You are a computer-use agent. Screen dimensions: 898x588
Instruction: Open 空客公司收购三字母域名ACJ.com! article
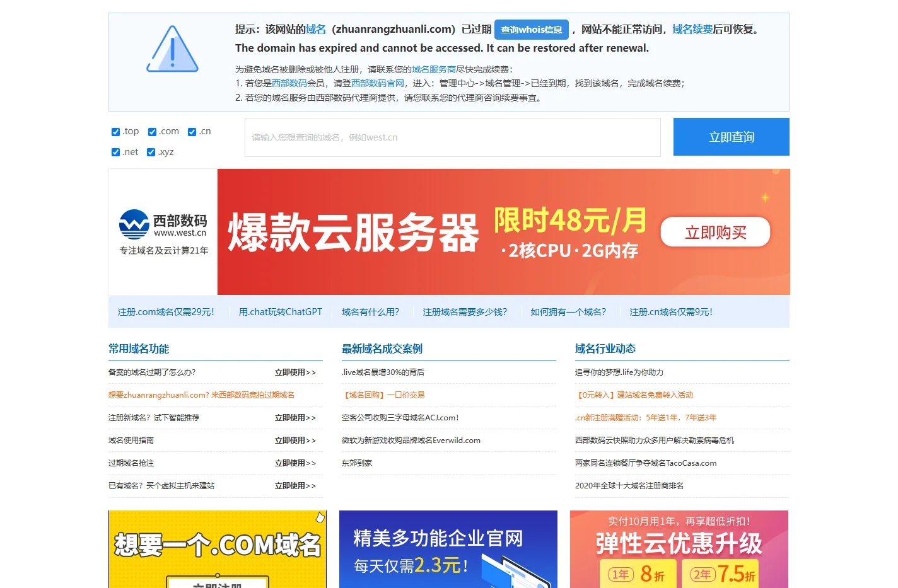pyautogui.click(x=400, y=418)
